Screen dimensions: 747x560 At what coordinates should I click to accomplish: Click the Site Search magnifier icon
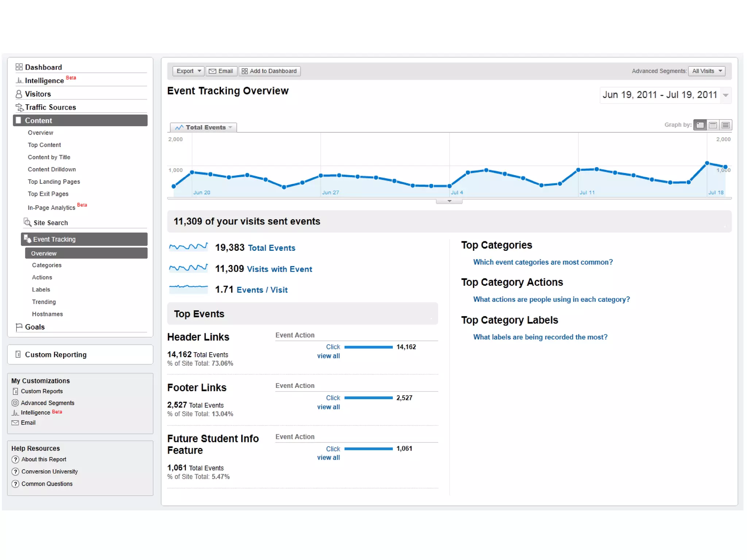point(27,222)
